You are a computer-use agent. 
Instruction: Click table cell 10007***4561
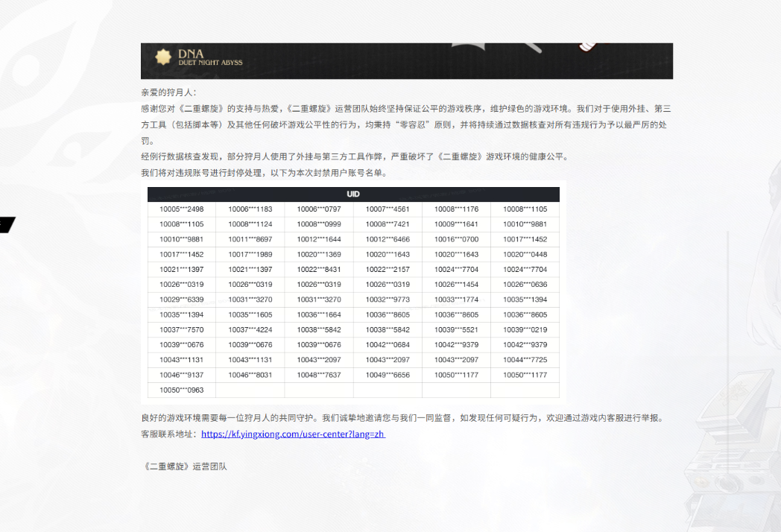[x=388, y=209]
